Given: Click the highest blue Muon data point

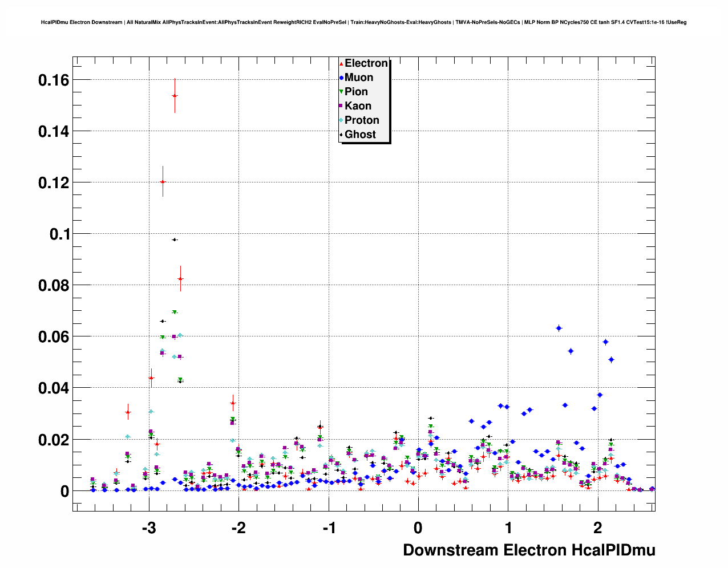Looking at the screenshot, I should (x=559, y=328).
